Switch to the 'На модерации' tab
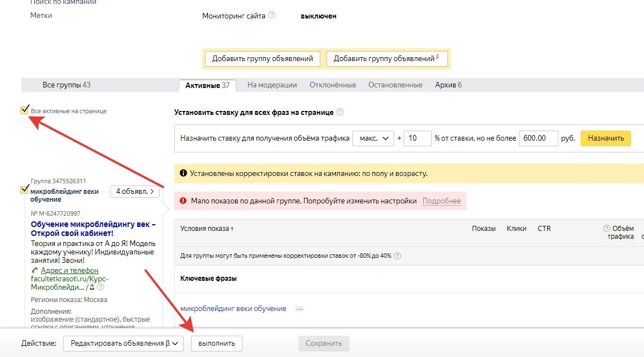Image resolution: width=644 pixels, height=357 pixels. tap(272, 85)
